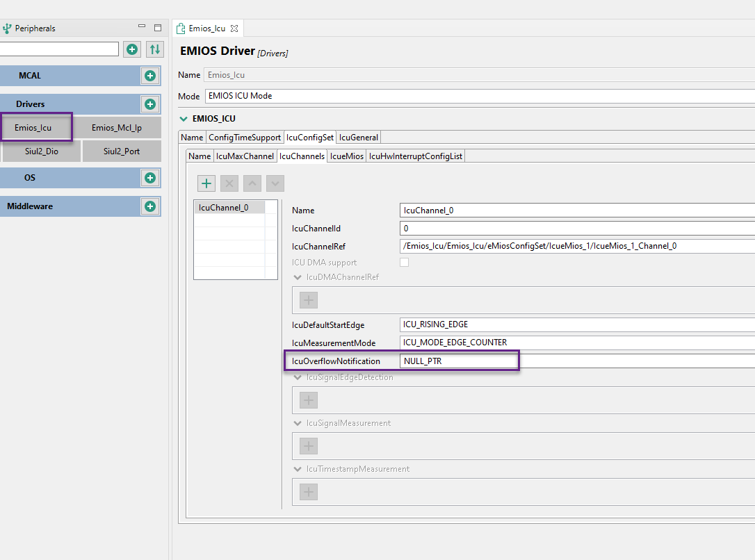Image resolution: width=755 pixels, height=560 pixels.
Task: Open the Siul2_Port driver
Action: (122, 151)
